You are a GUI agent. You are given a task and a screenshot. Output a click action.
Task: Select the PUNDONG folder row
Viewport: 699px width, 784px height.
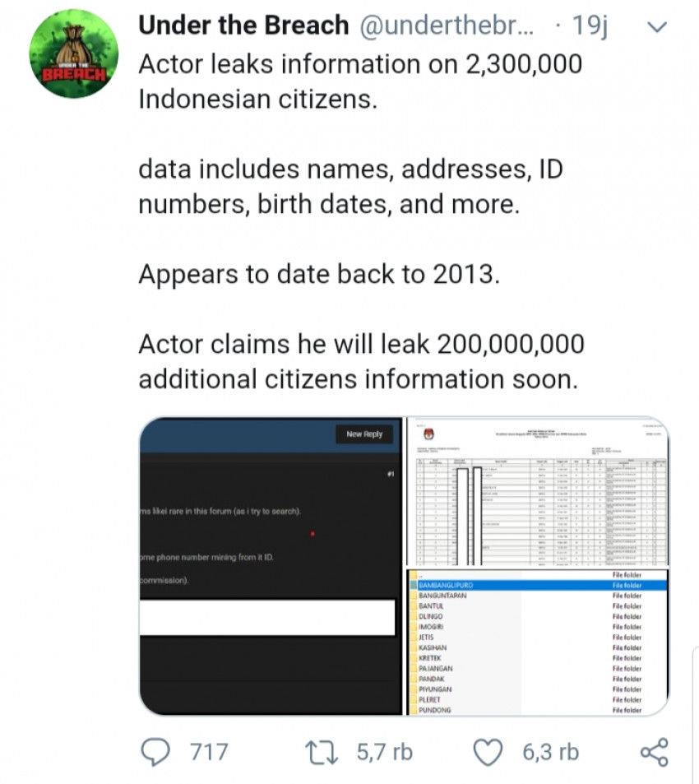click(x=539, y=710)
